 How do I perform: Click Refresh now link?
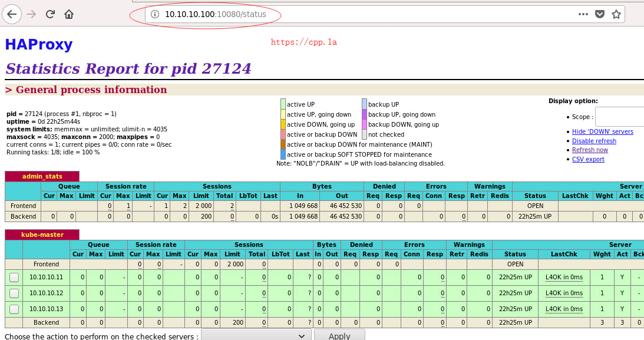590,150
